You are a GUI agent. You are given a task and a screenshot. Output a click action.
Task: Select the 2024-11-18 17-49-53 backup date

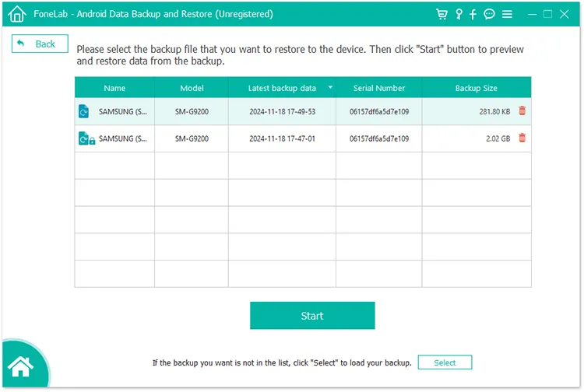pyautogui.click(x=283, y=111)
